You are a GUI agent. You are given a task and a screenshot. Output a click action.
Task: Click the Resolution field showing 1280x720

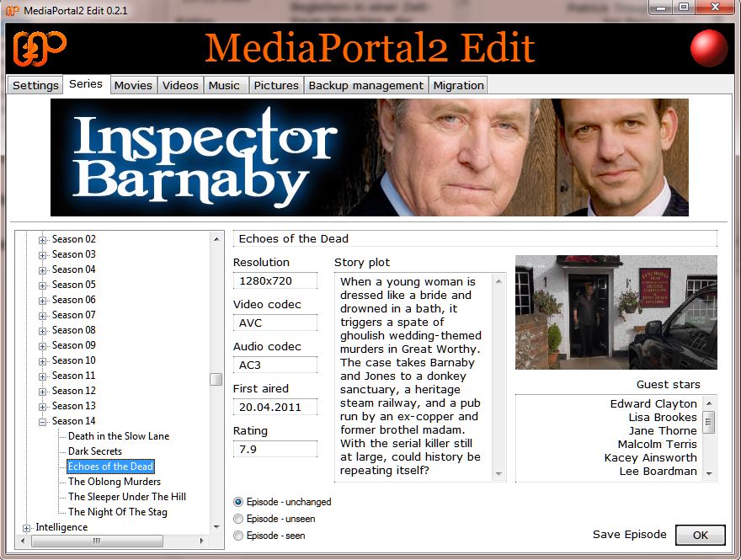[x=275, y=280]
